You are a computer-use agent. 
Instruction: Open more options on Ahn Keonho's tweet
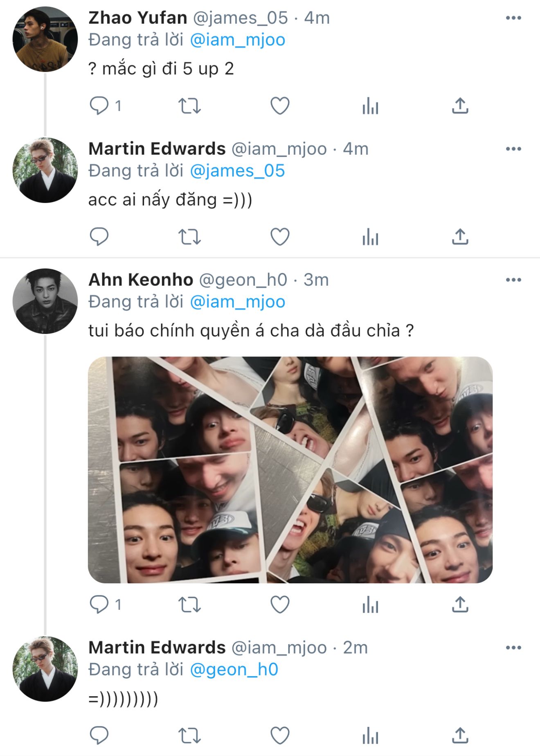pyautogui.click(x=513, y=280)
